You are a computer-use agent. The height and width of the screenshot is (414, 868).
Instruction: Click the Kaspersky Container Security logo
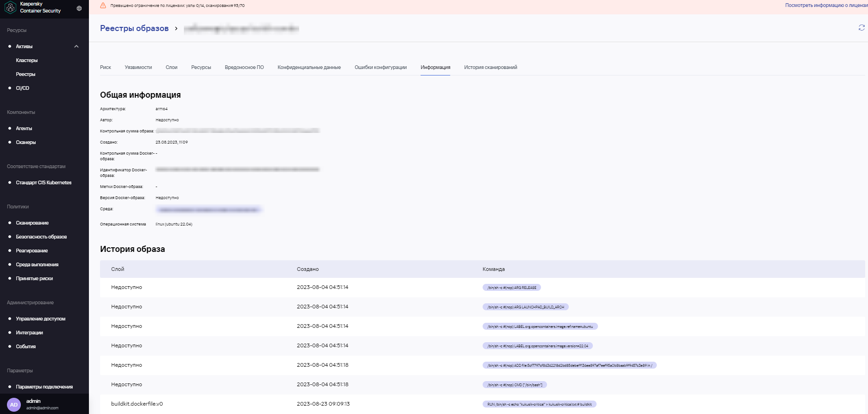(x=10, y=7)
